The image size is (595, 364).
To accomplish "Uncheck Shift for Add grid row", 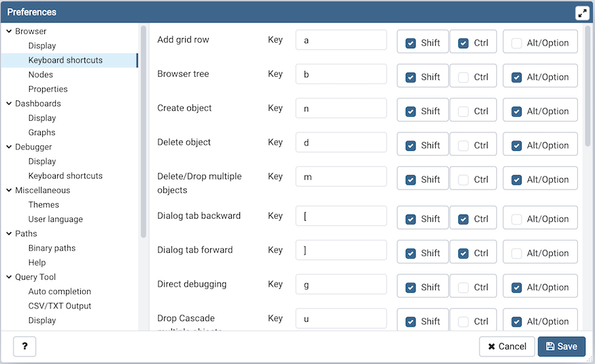I will (x=411, y=43).
